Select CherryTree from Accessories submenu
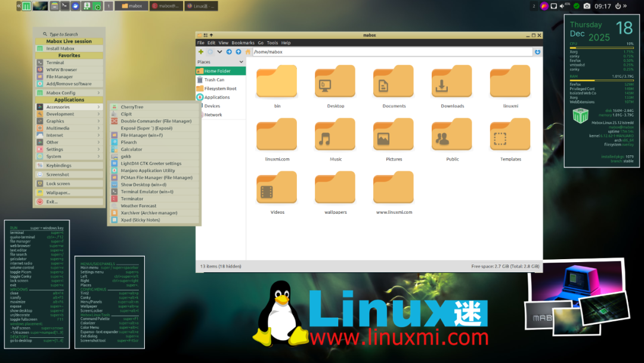This screenshot has height=363, width=644. pos(154,107)
